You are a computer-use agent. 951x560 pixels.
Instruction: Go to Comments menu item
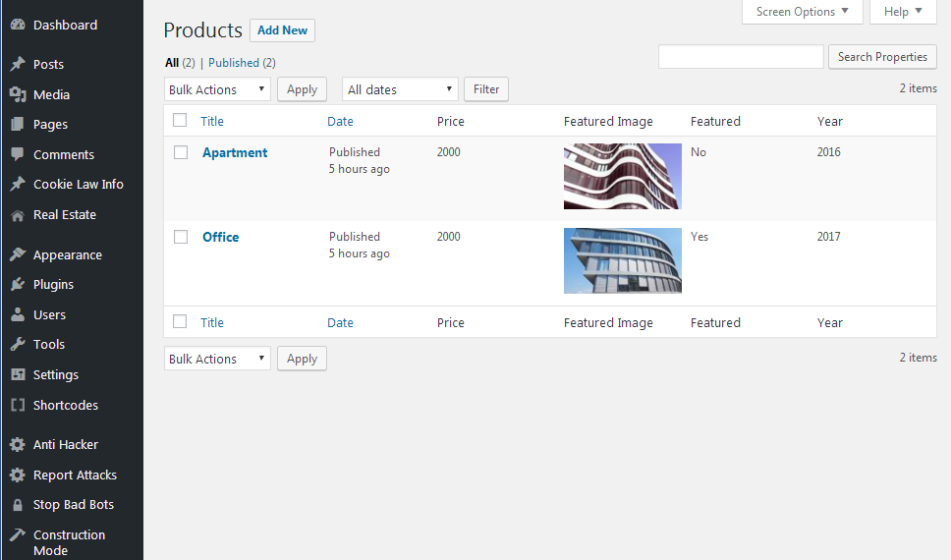click(64, 154)
